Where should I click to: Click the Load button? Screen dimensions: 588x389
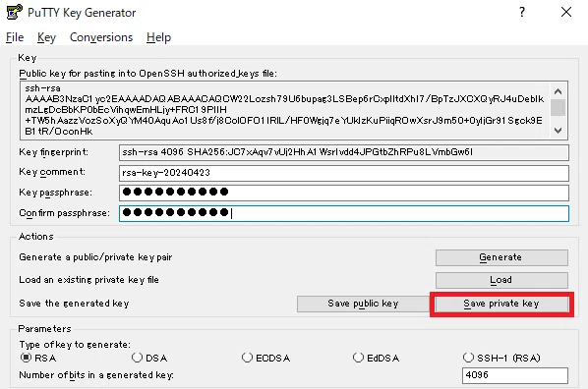[x=501, y=280]
